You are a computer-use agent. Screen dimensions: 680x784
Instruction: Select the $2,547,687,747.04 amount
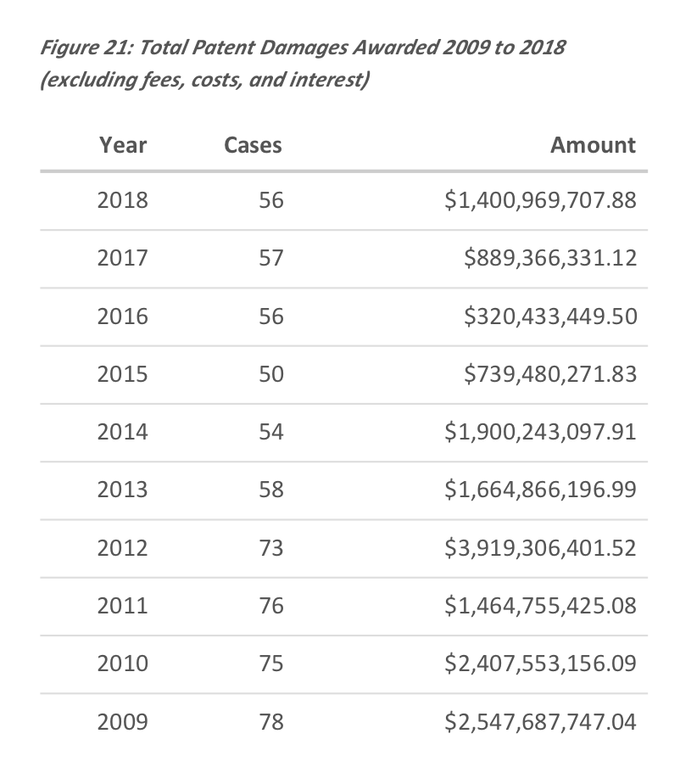coord(540,722)
